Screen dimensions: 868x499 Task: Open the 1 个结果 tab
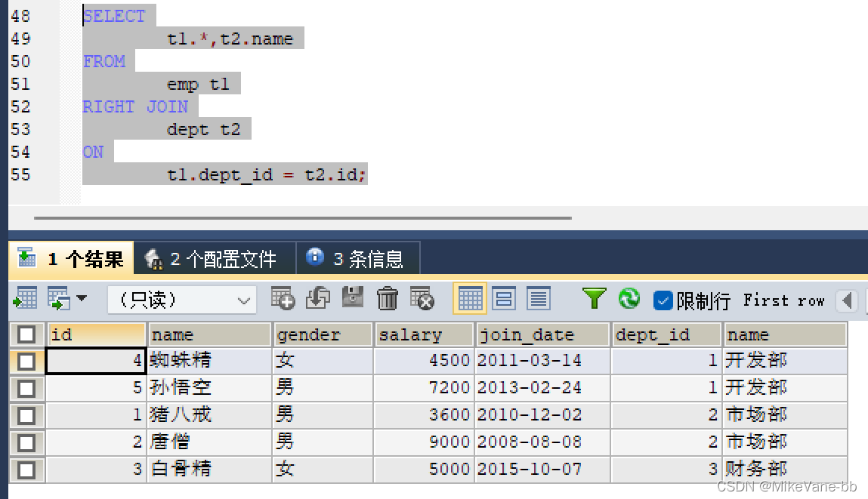(x=71, y=258)
